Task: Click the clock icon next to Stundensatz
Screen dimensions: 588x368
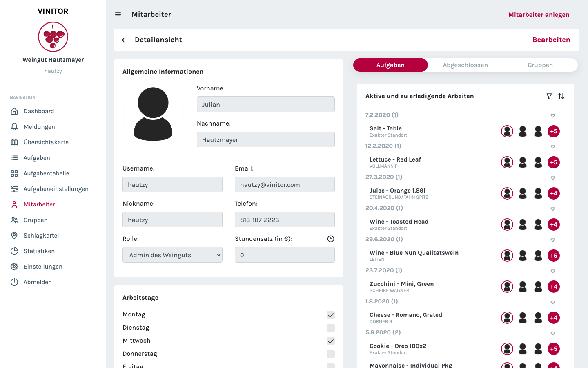Action: click(331, 239)
